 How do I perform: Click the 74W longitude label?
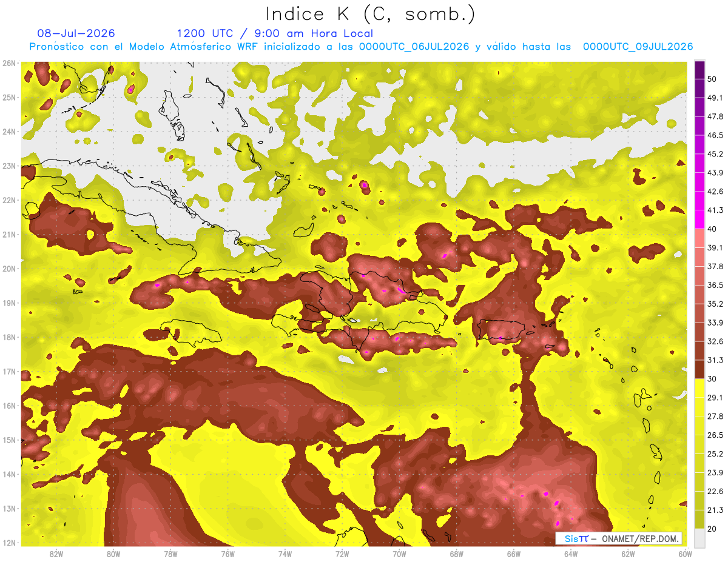click(285, 554)
